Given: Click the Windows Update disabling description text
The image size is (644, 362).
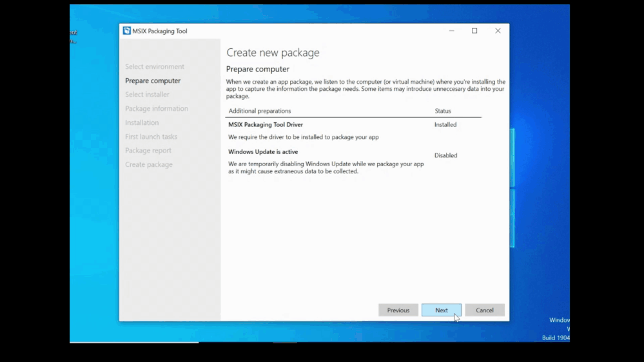Looking at the screenshot, I should (x=326, y=167).
